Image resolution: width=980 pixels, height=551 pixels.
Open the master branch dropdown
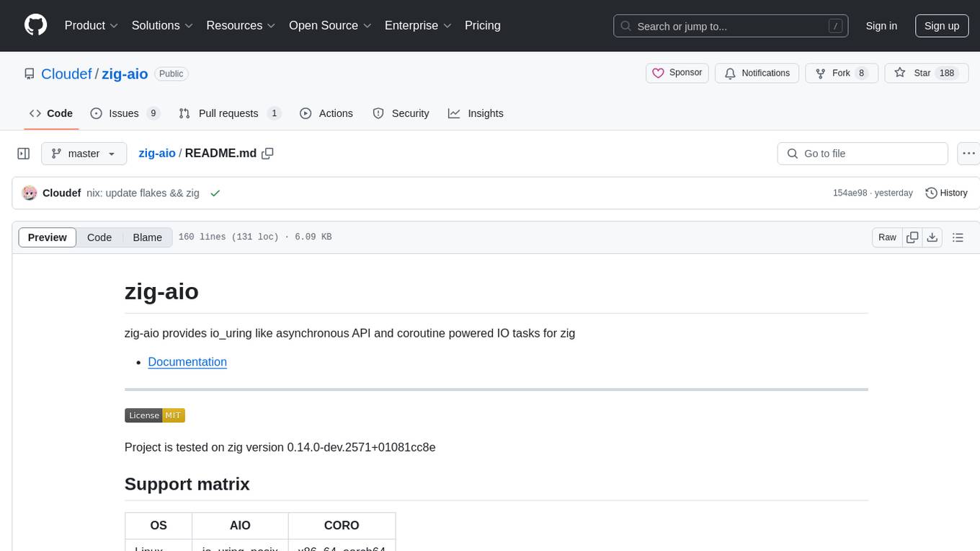[84, 154]
